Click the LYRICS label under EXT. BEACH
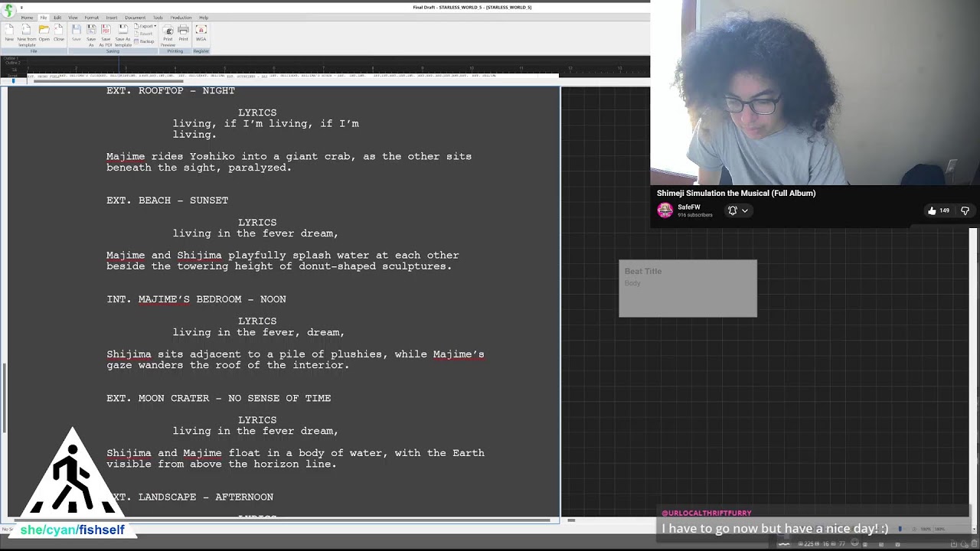This screenshot has height=551, width=980. (257, 223)
